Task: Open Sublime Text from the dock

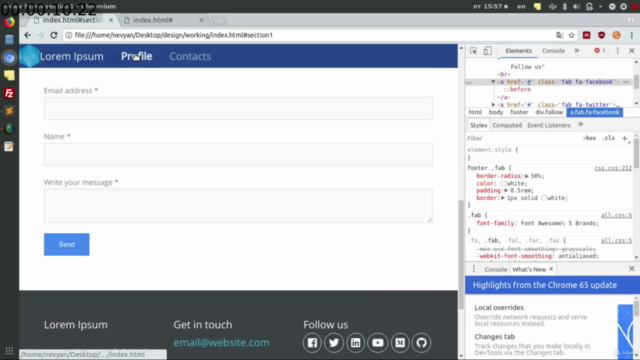Action: click(x=9, y=111)
